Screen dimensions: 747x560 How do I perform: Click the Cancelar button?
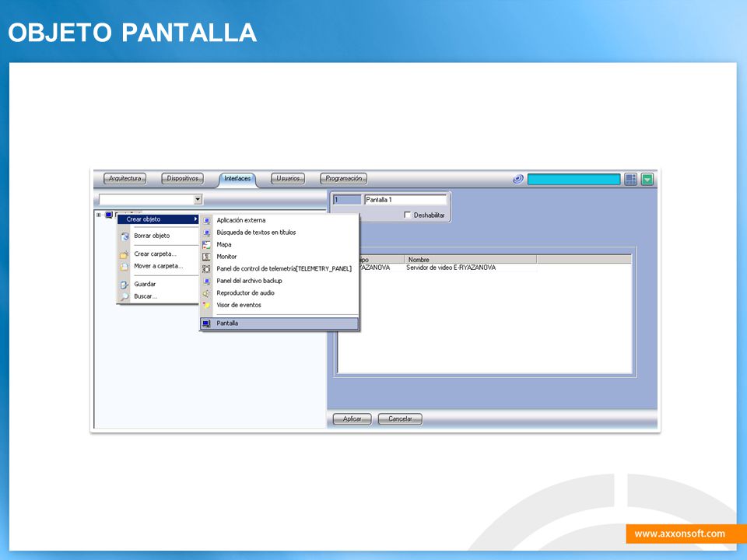click(400, 419)
